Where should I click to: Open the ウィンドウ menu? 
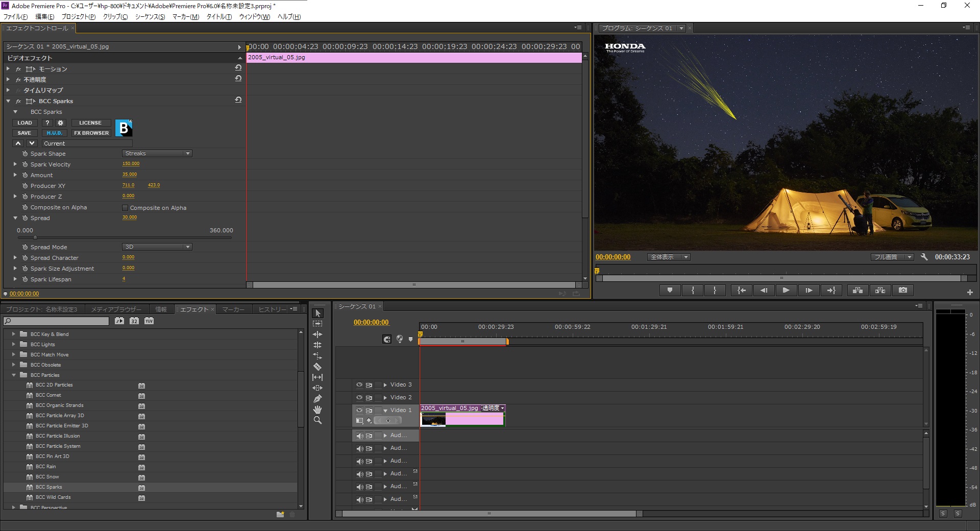coord(255,17)
